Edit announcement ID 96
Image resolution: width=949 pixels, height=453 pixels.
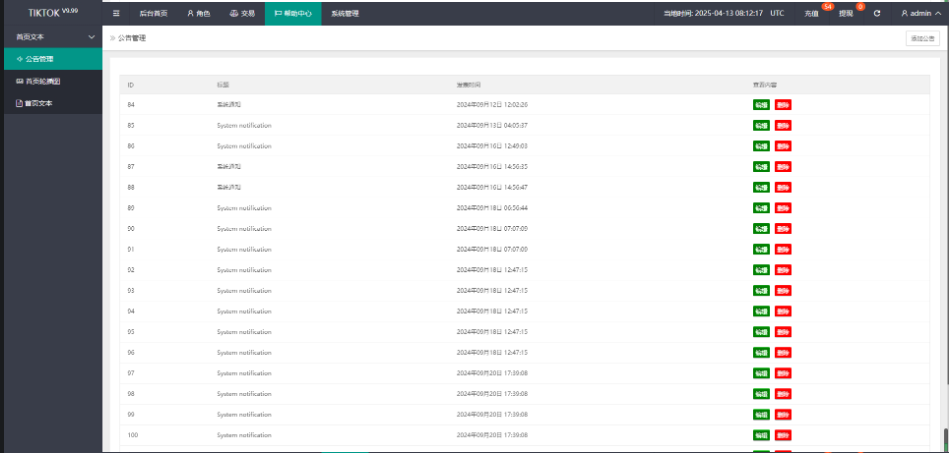(x=761, y=352)
